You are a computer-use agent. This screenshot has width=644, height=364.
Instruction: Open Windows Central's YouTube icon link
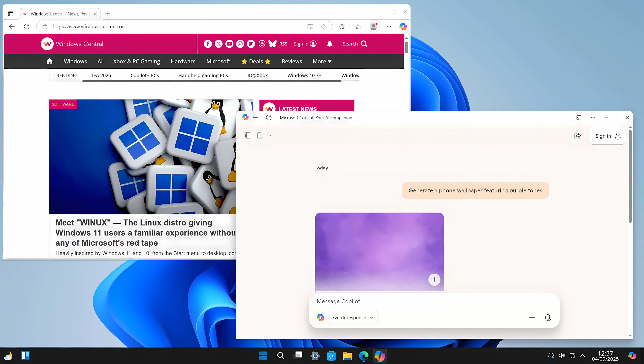[229, 44]
